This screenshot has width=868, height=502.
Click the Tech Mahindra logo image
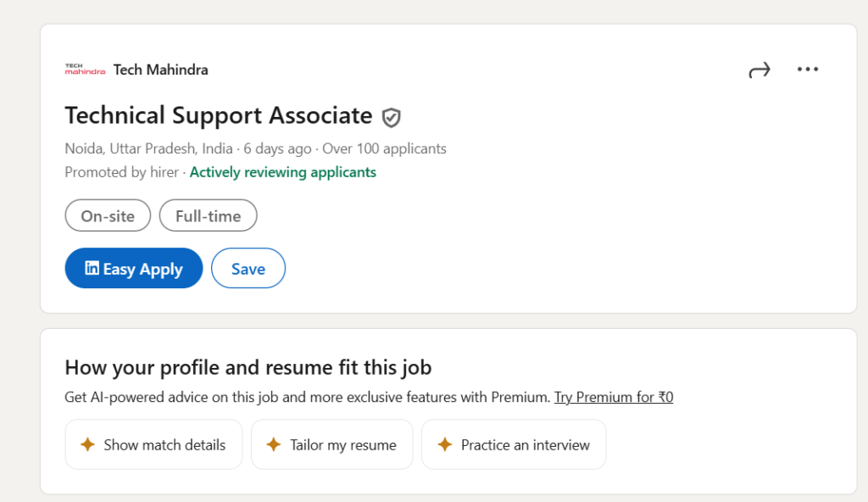tap(85, 70)
